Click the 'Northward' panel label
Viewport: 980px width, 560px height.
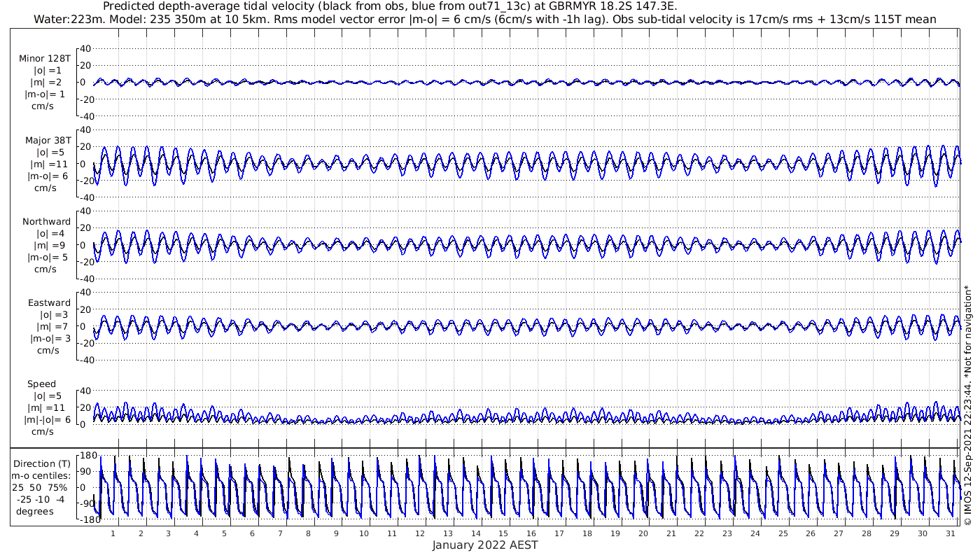[47, 221]
